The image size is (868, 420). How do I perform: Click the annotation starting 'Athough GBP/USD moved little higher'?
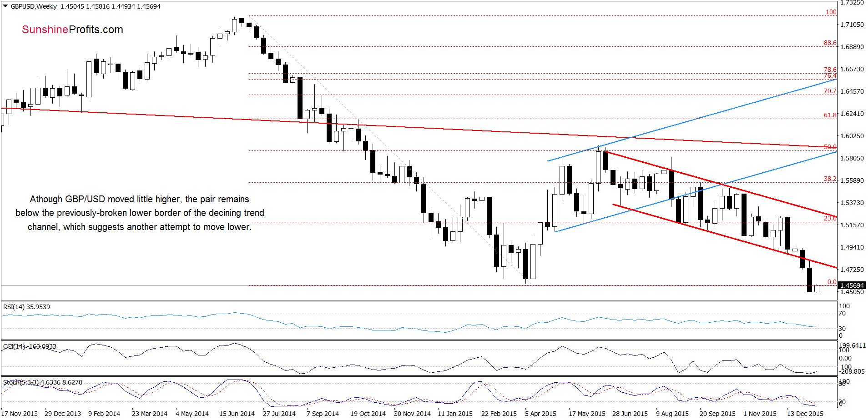click(x=140, y=213)
